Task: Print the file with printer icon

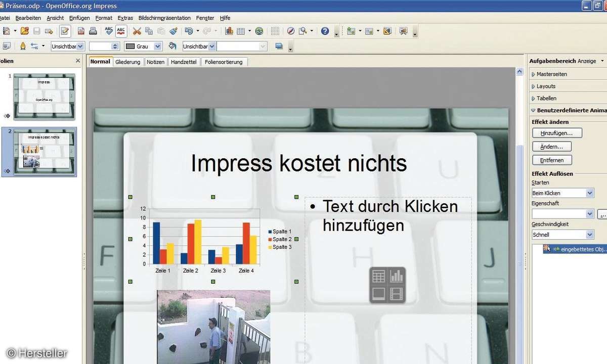Action: (93, 31)
